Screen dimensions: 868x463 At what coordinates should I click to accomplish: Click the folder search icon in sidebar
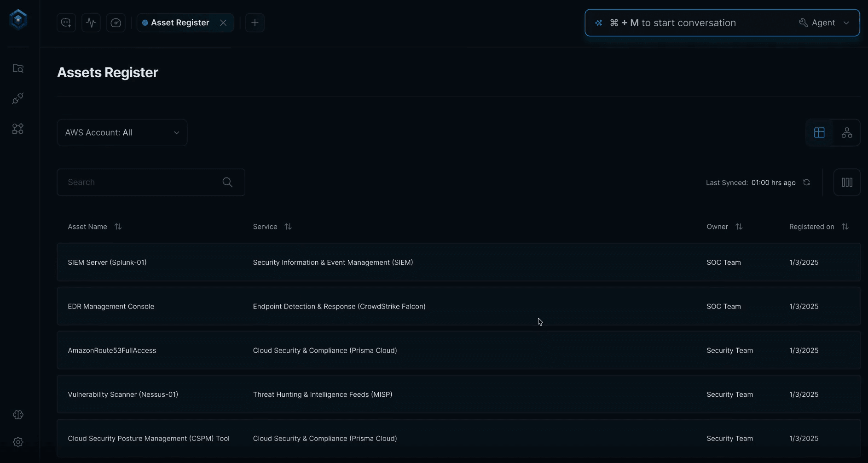(18, 69)
